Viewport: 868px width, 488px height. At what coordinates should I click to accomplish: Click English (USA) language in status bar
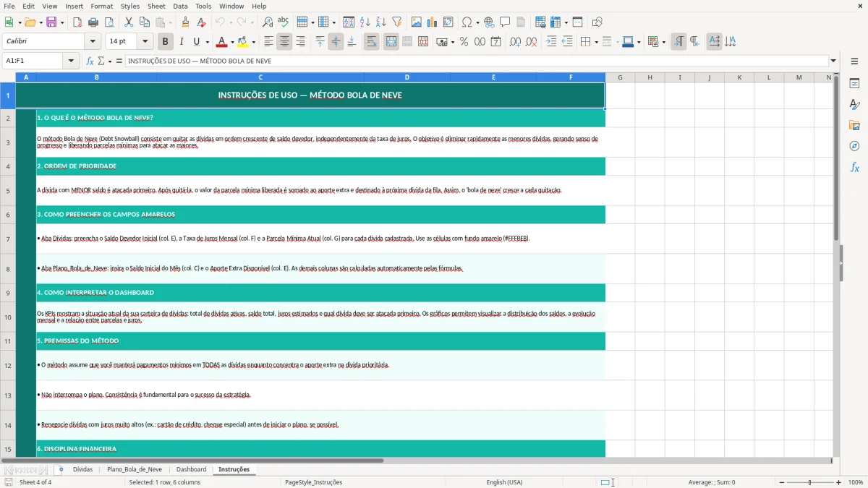click(x=504, y=482)
